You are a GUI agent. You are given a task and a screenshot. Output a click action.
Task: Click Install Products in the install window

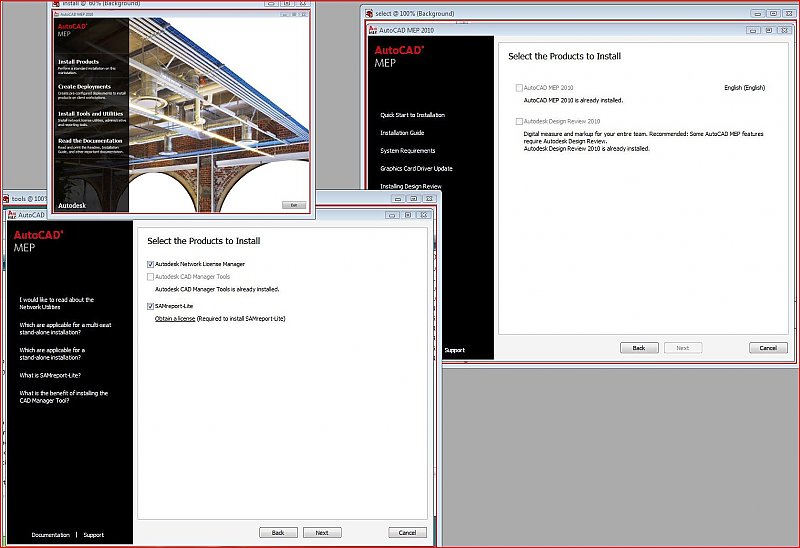[78, 62]
